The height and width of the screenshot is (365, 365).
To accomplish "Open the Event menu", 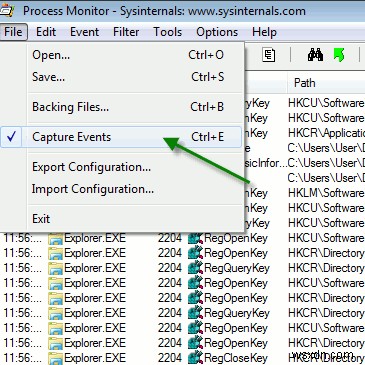I will [84, 32].
